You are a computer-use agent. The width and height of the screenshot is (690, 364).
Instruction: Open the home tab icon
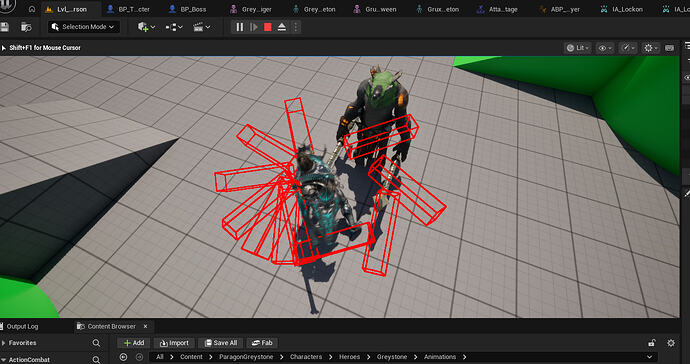[x=32, y=9]
